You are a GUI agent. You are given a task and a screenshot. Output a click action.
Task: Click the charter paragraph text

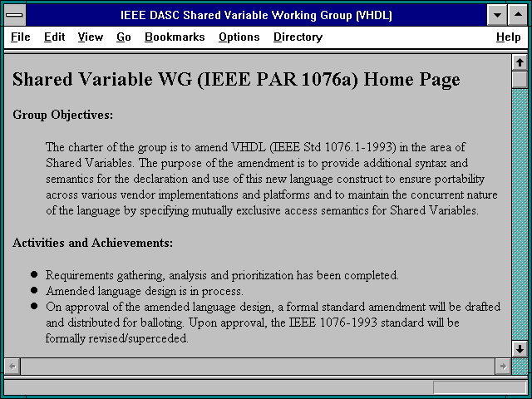(x=272, y=179)
